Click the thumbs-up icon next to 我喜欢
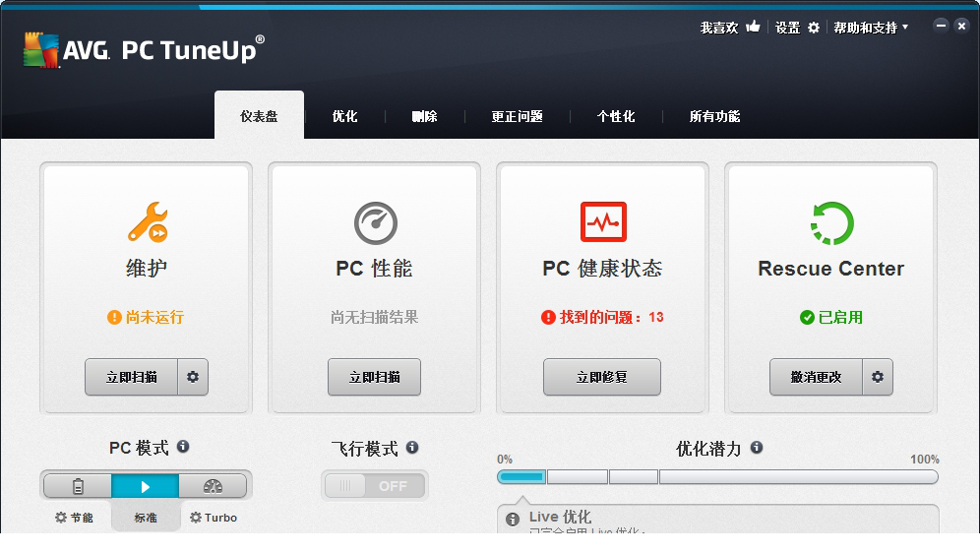 click(x=753, y=27)
